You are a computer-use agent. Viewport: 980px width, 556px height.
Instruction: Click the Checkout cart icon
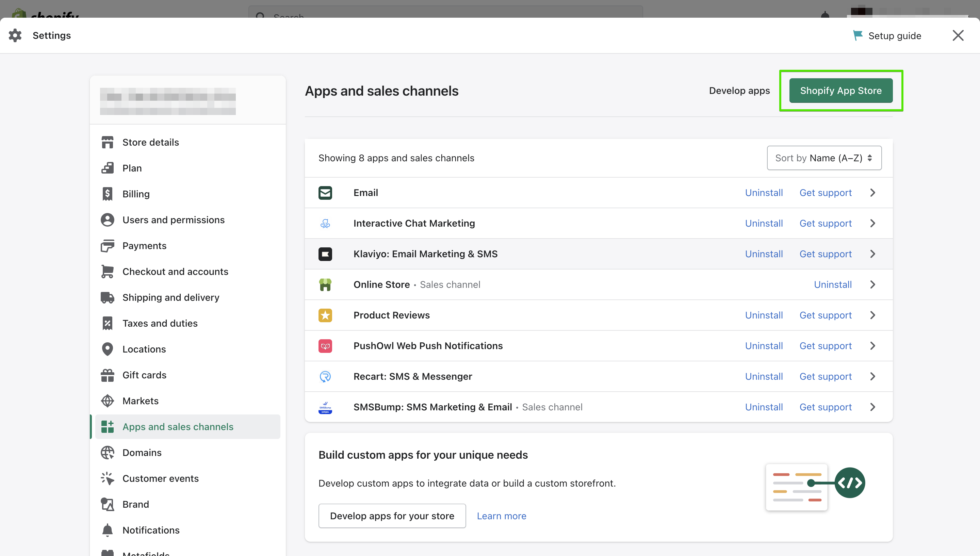coord(107,272)
